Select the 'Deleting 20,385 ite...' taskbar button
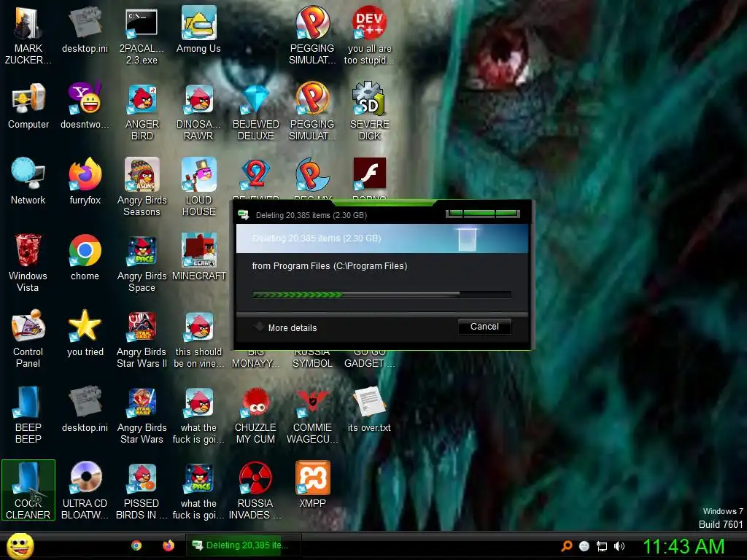 (x=243, y=545)
